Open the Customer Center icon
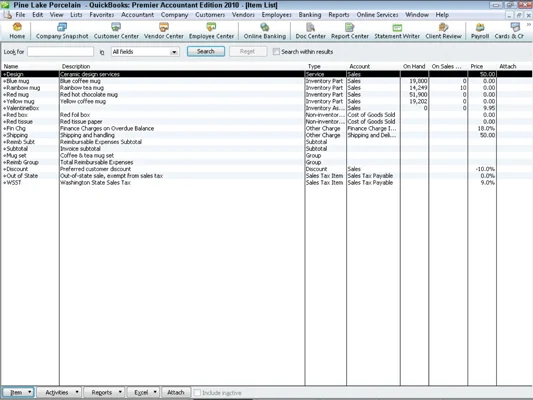 [116, 31]
